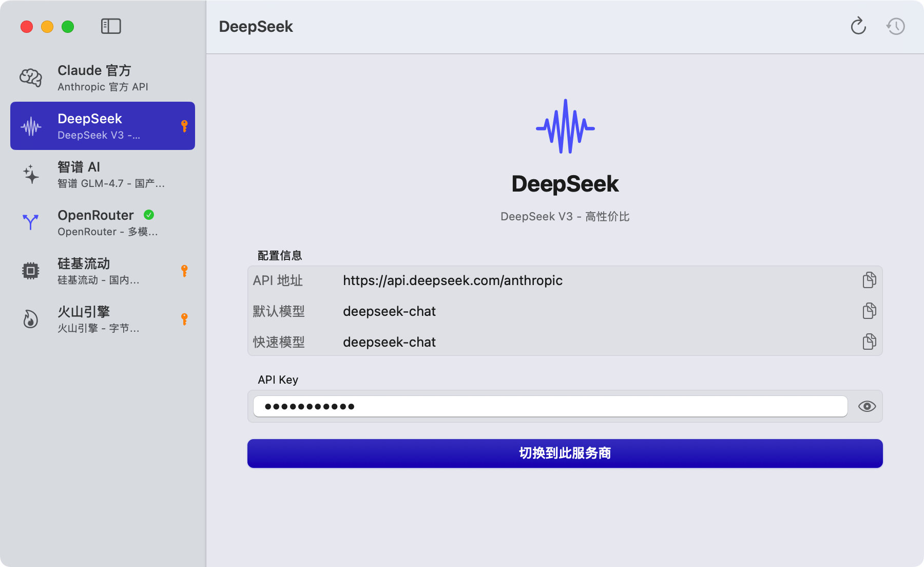Copy the API address URL
Viewport: 924px width, 567px height.
(869, 280)
